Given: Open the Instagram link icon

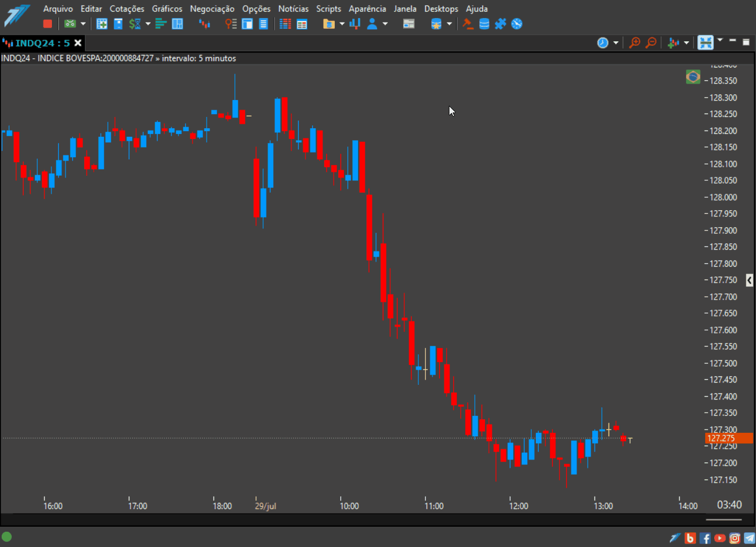Looking at the screenshot, I should click(735, 538).
